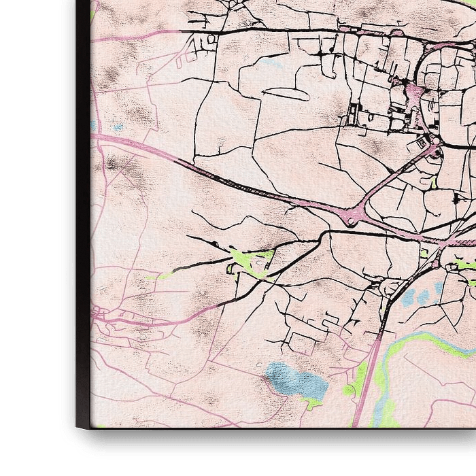Select the green park patch in map center
Screen dimensions: 476x476
click(252, 259)
